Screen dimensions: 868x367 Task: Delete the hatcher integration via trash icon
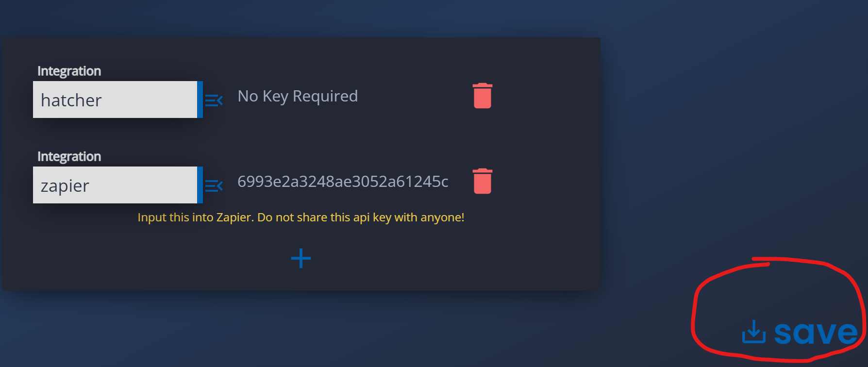point(482,96)
